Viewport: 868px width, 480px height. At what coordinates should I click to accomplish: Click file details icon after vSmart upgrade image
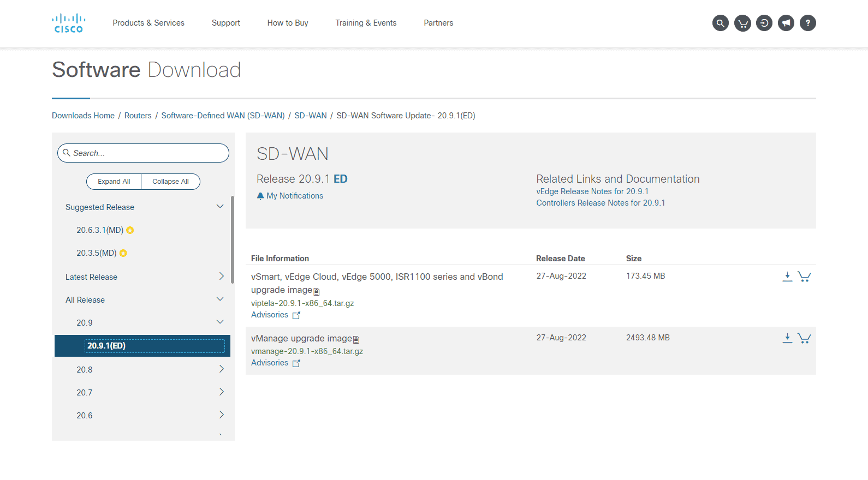317,291
